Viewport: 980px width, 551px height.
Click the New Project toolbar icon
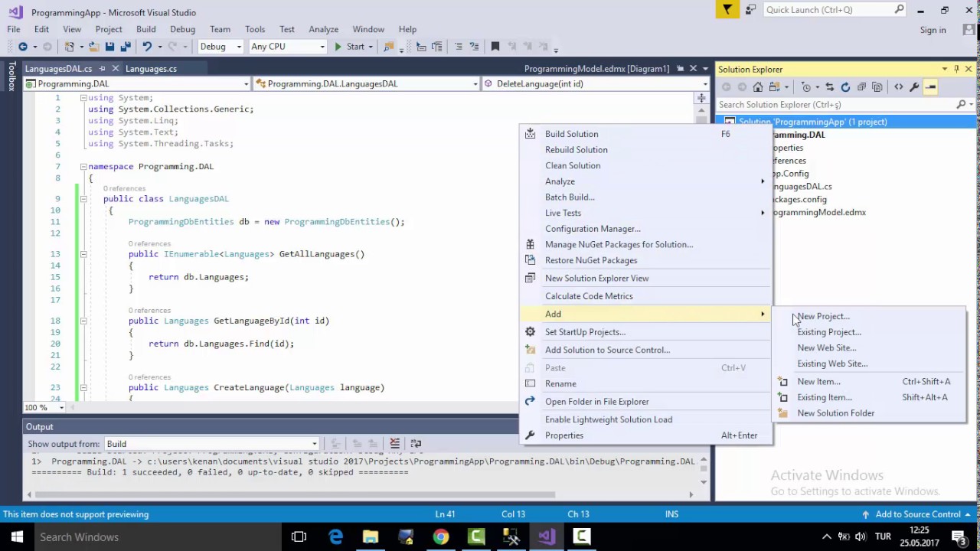point(70,47)
